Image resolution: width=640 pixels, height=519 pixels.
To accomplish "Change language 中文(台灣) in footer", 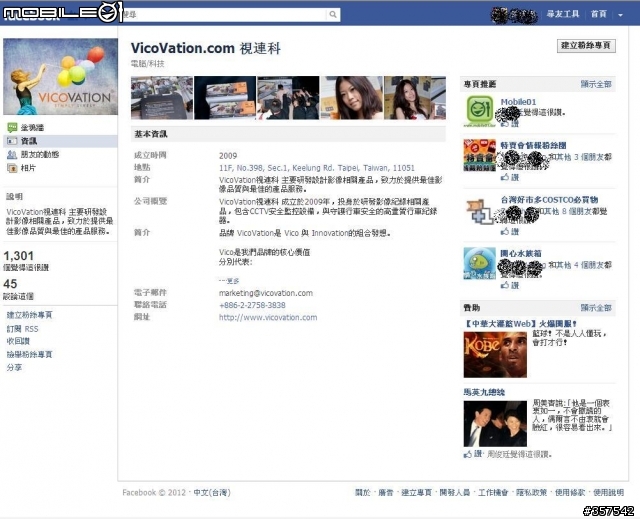I will point(212,493).
